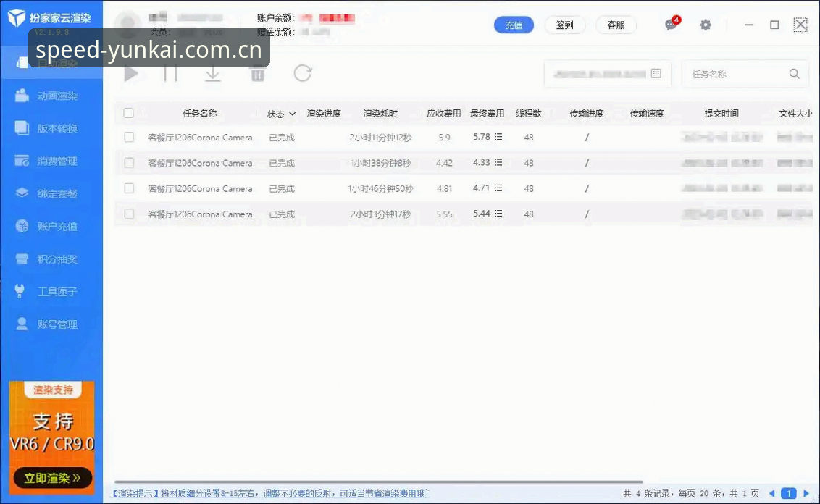The height and width of the screenshot is (504, 820).
Task: Click the 应收费用 column header
Action: (x=444, y=114)
